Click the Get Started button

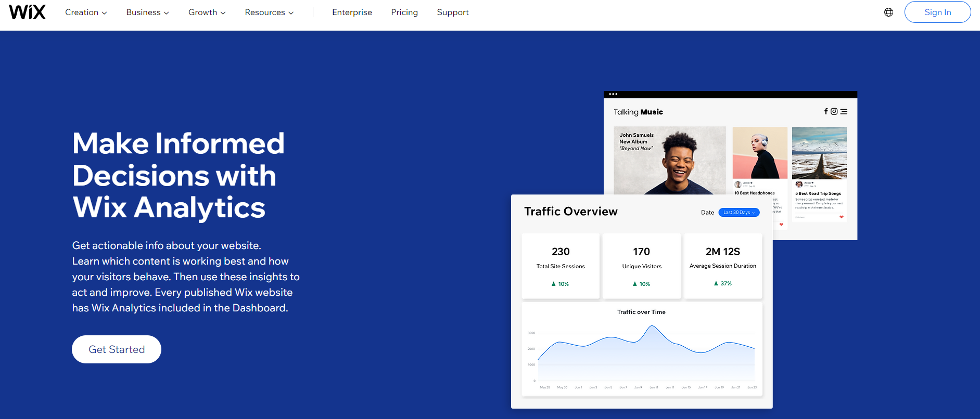click(117, 349)
